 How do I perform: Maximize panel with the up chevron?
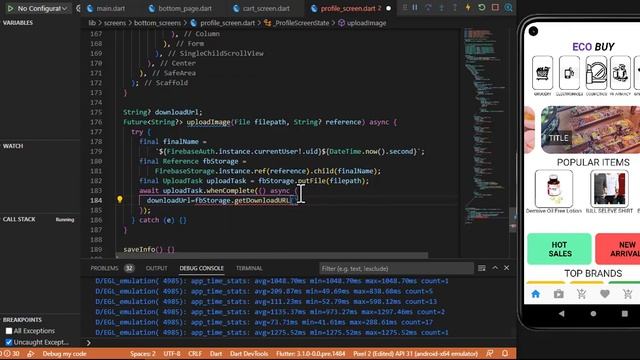click(495, 268)
